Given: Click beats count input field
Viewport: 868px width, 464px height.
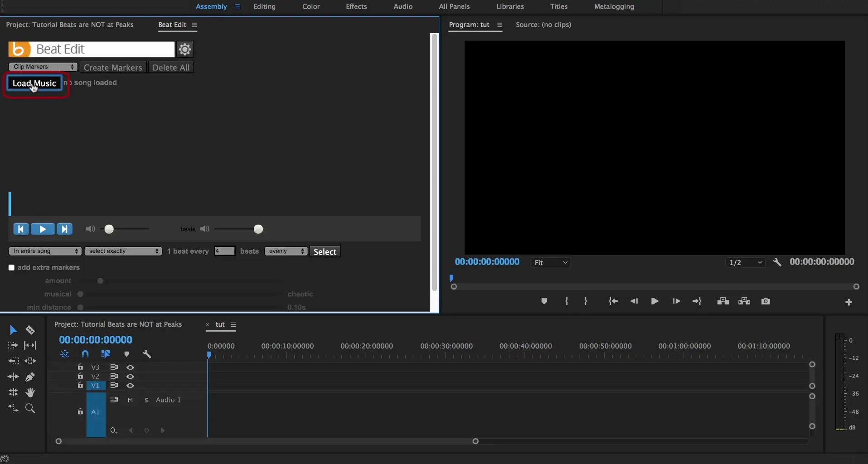Looking at the screenshot, I should click(x=224, y=251).
